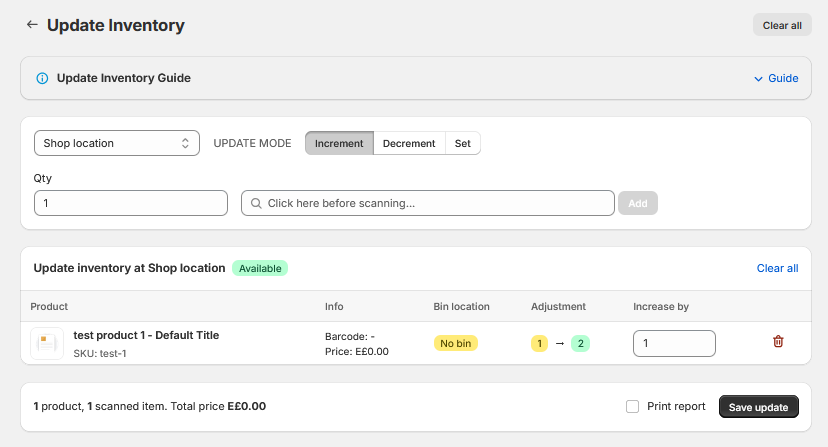Click the Available status badge

tap(260, 268)
